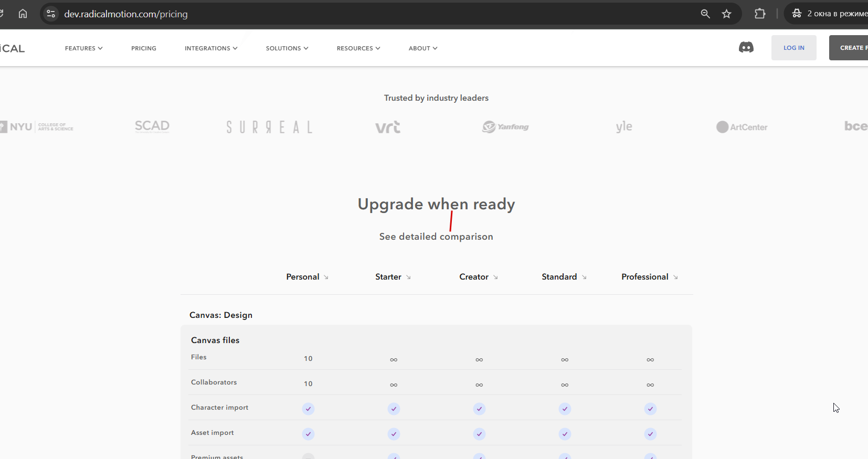
Task: Click the Create account button
Action: point(849,48)
